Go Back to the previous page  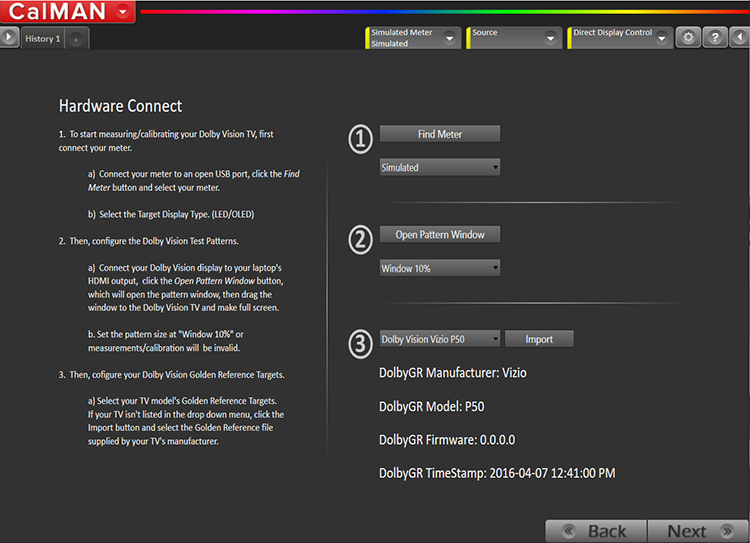point(595,531)
